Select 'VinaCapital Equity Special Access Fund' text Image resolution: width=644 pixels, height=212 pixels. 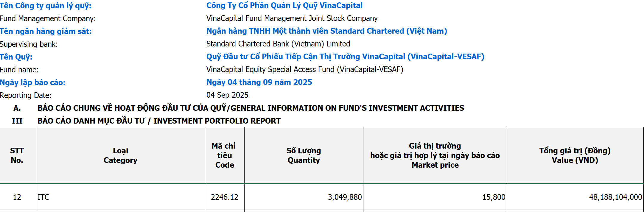click(x=304, y=69)
